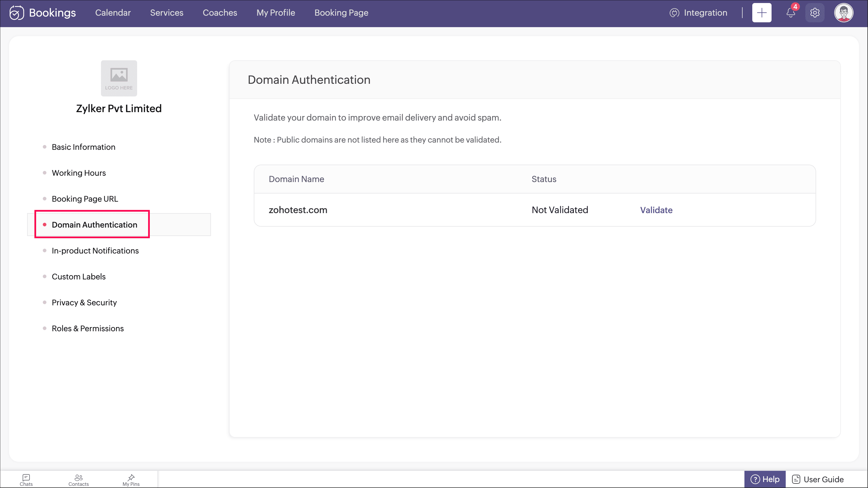Open the Services menu item
The image size is (868, 488).
166,13
